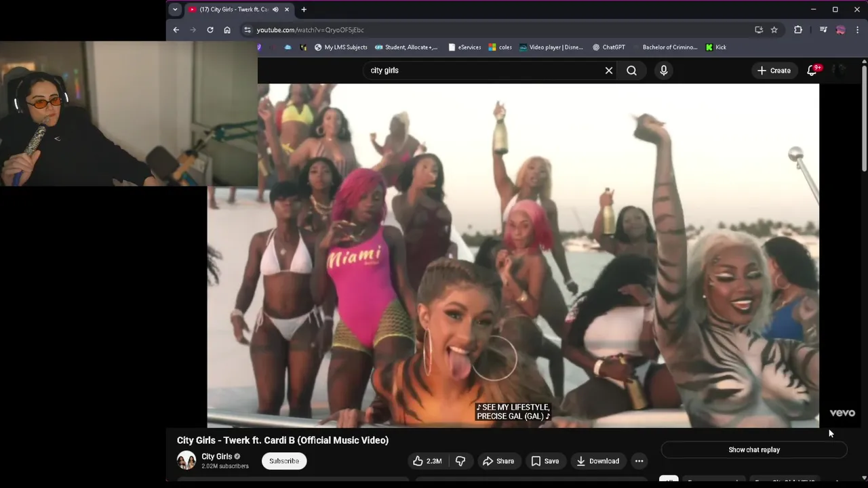868x488 pixels.
Task: Run search with magnifier icon
Action: click(631, 70)
